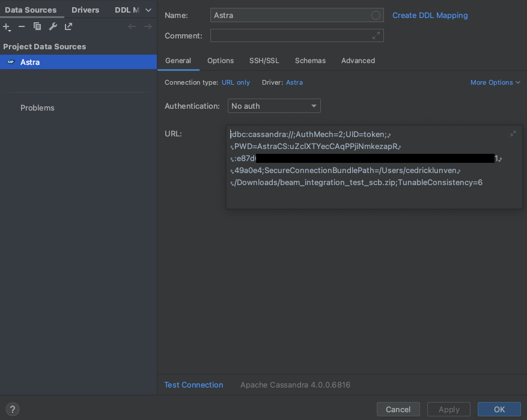Show hidden tabs chevron dropdown
This screenshot has height=420, width=527.
[148, 10]
